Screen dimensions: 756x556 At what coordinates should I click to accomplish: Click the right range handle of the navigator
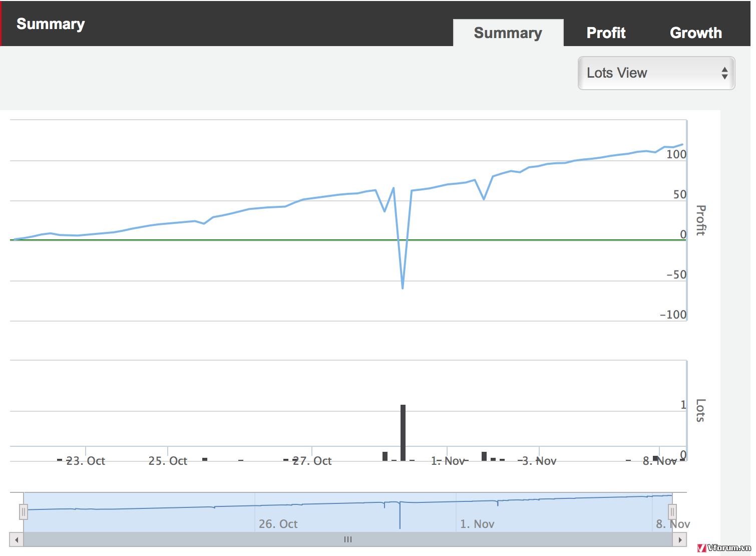672,512
